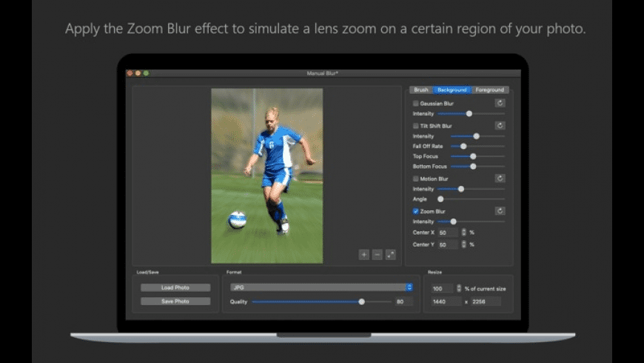Click the "Manual Blur" window title

323,73
